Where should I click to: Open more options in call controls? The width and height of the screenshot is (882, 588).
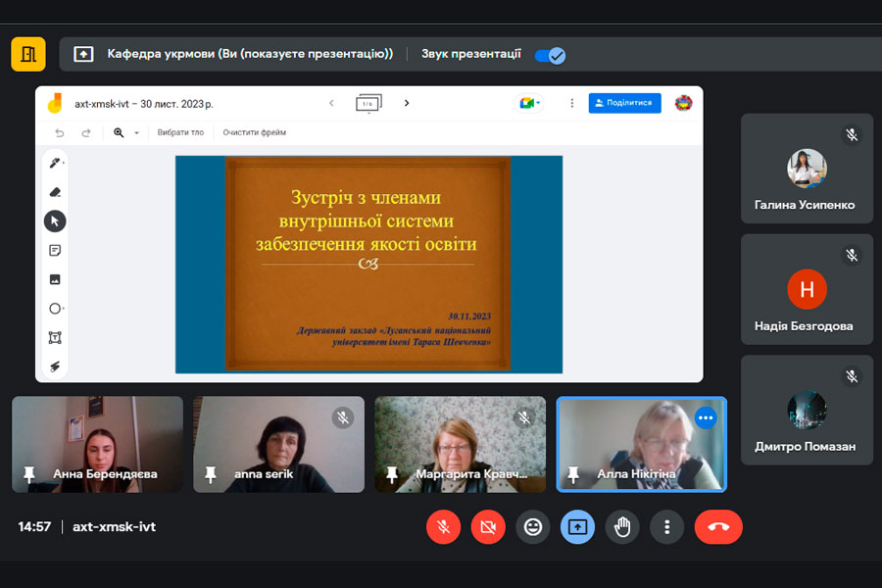(x=666, y=527)
